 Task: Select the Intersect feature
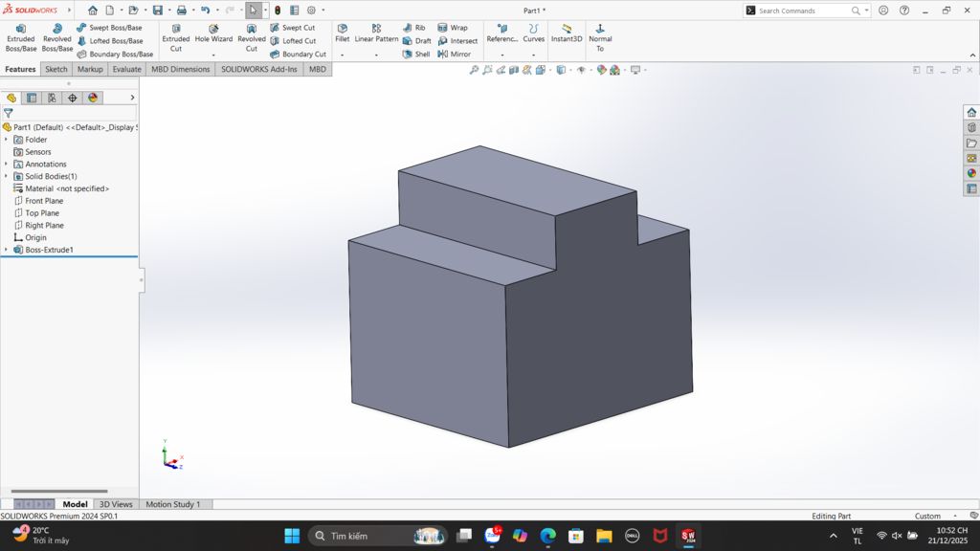click(x=457, y=40)
